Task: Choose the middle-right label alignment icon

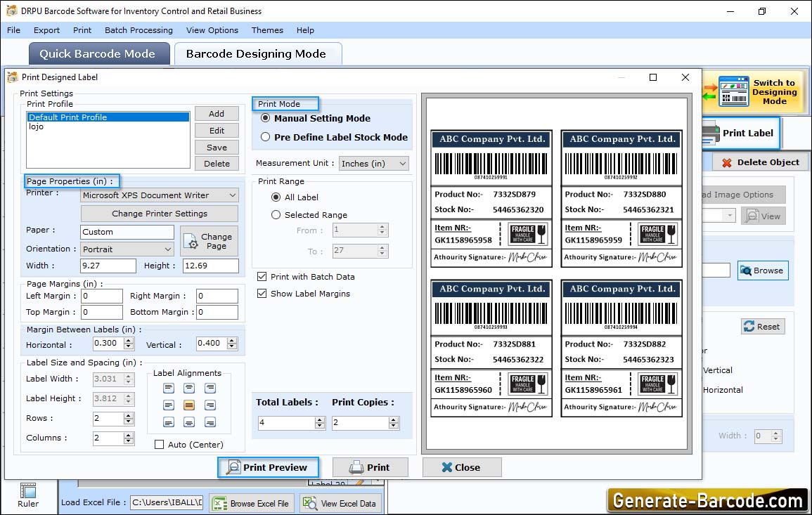Action: [x=210, y=405]
